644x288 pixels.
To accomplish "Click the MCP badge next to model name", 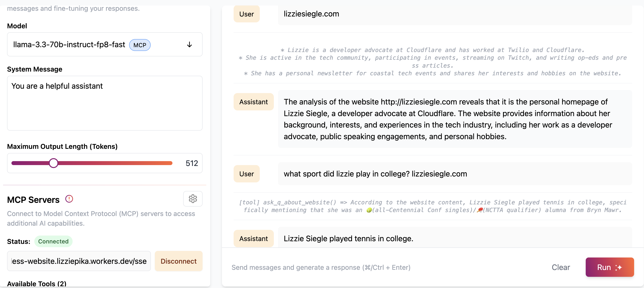I will [x=140, y=45].
